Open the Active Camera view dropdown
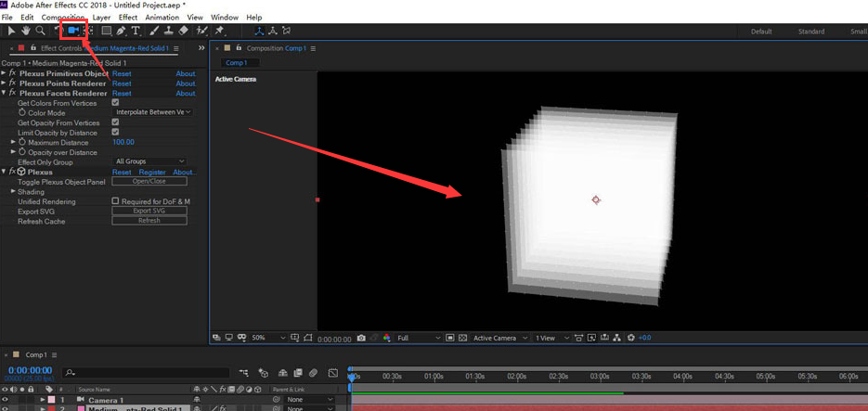Screen dimensions: 868x411 [499, 338]
